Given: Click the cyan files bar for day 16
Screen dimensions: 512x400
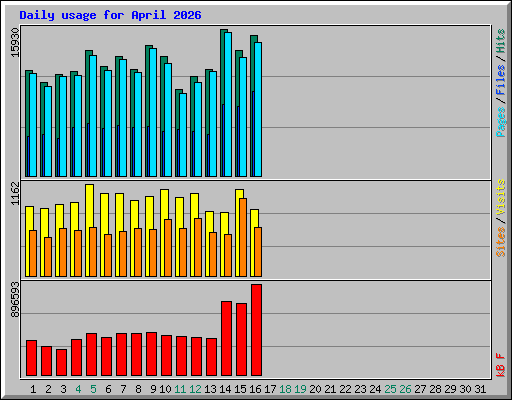Looking at the screenshot, I should [258, 109].
